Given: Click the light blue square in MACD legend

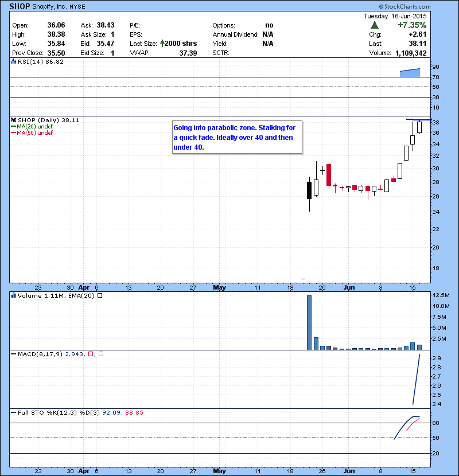Looking at the screenshot, I should point(101,354).
